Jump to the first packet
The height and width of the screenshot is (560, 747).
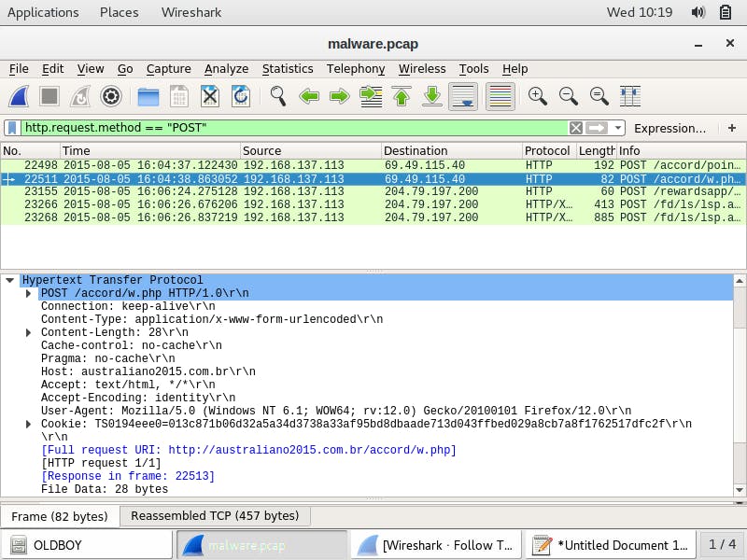coord(402,96)
